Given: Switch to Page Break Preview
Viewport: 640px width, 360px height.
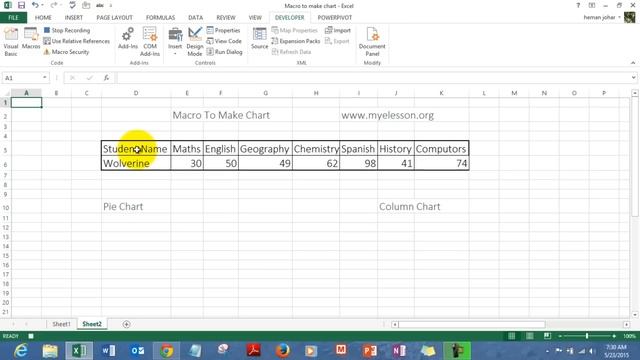Looking at the screenshot, I should [x=547, y=336].
